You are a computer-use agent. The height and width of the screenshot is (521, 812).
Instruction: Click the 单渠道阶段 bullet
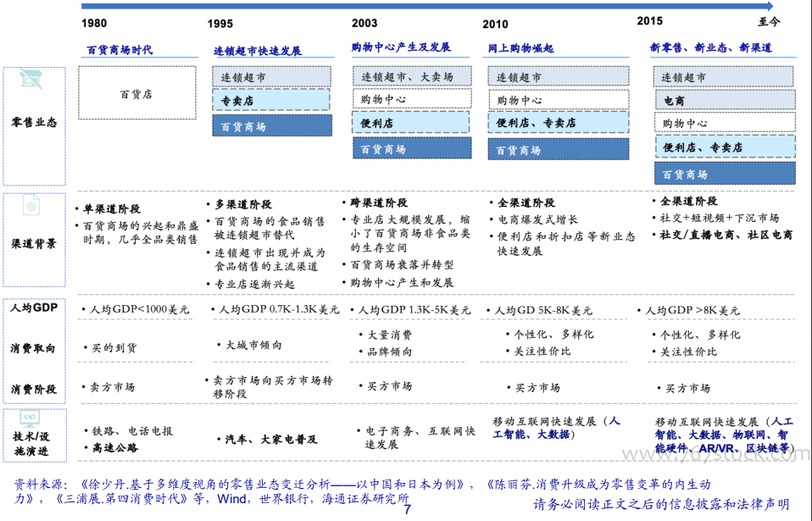(x=112, y=208)
